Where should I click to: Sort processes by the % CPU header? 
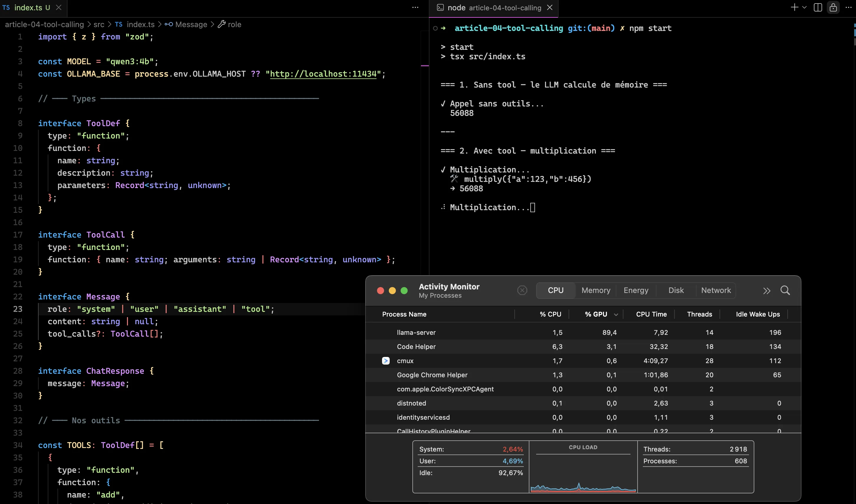550,314
